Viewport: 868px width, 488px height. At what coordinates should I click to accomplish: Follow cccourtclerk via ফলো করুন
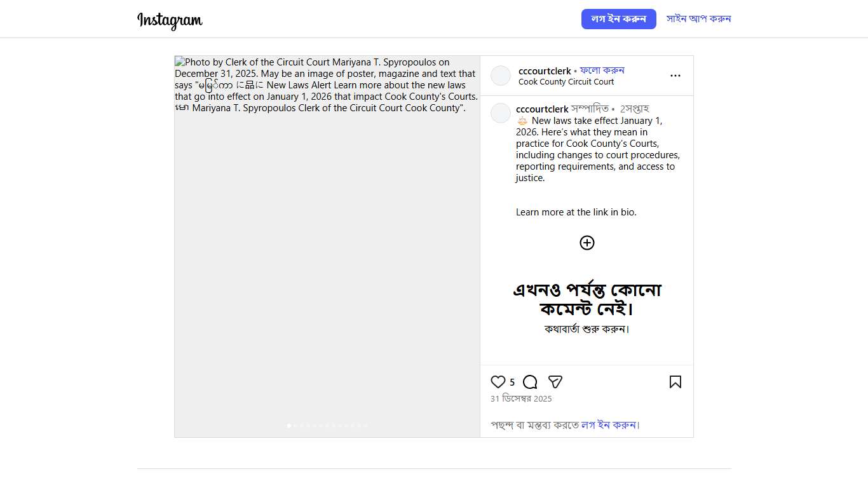click(602, 71)
